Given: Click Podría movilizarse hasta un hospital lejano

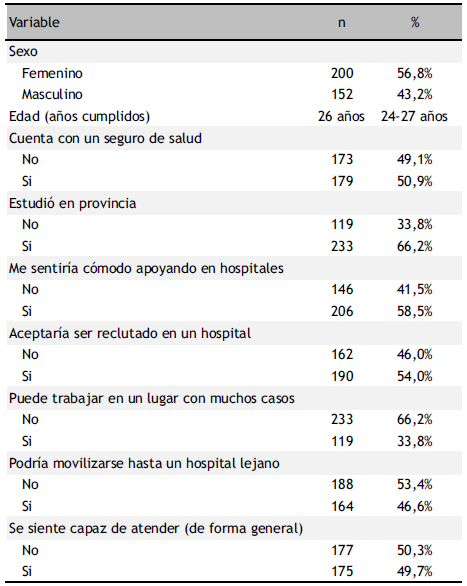Looking at the screenshot, I should pyautogui.click(x=144, y=463).
